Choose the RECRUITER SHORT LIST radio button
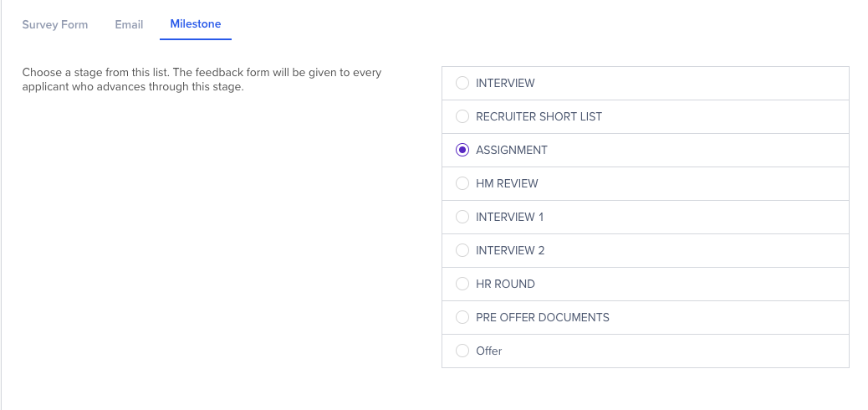The width and height of the screenshot is (868, 410). click(462, 116)
